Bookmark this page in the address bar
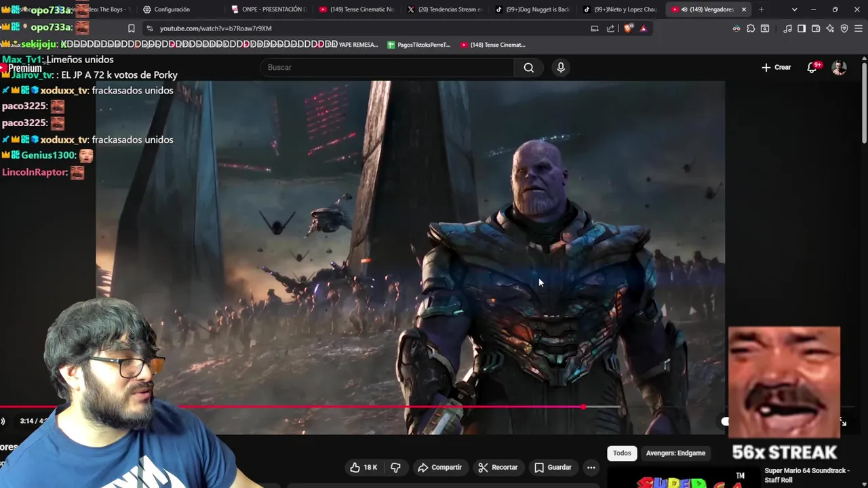Image resolution: width=868 pixels, height=488 pixels. (131, 28)
